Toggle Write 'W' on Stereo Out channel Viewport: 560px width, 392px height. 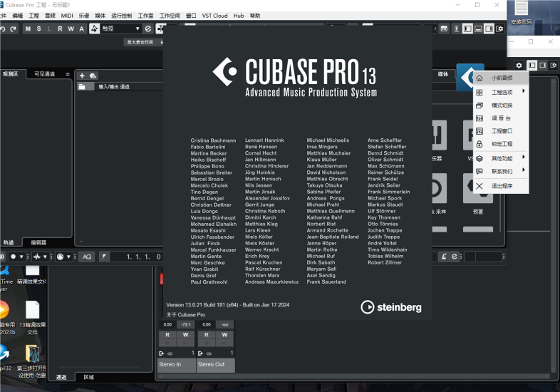coord(224,335)
